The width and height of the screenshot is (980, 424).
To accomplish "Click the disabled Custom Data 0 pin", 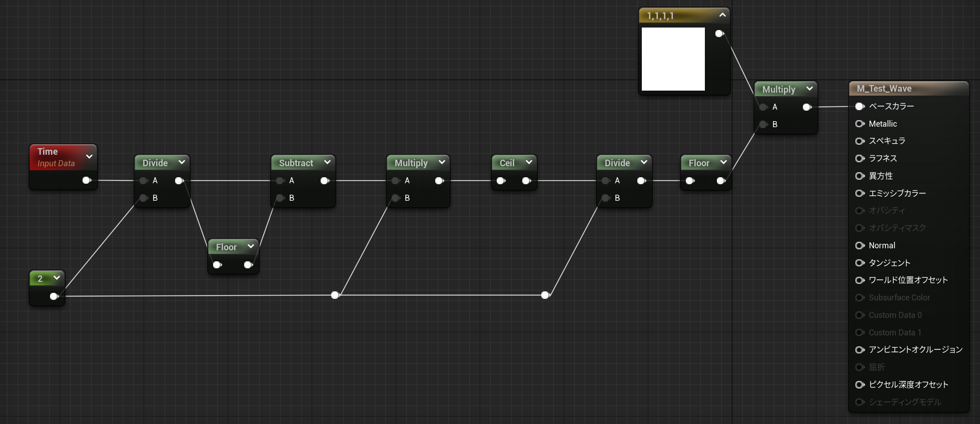I will point(860,315).
